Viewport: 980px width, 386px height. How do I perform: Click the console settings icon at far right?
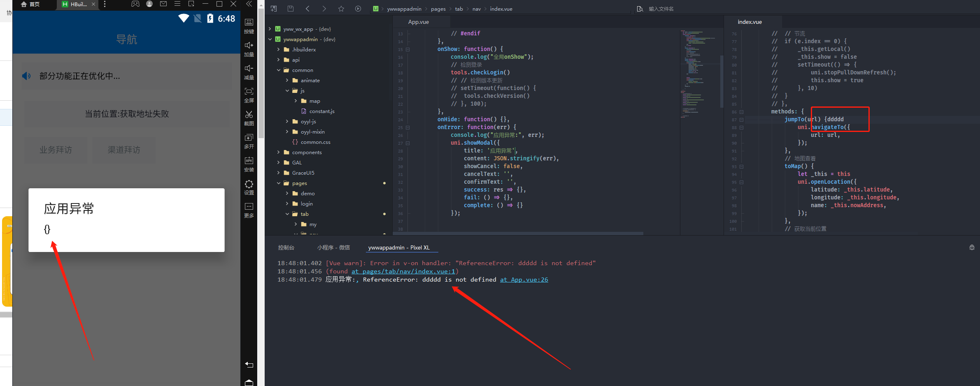[x=972, y=247]
